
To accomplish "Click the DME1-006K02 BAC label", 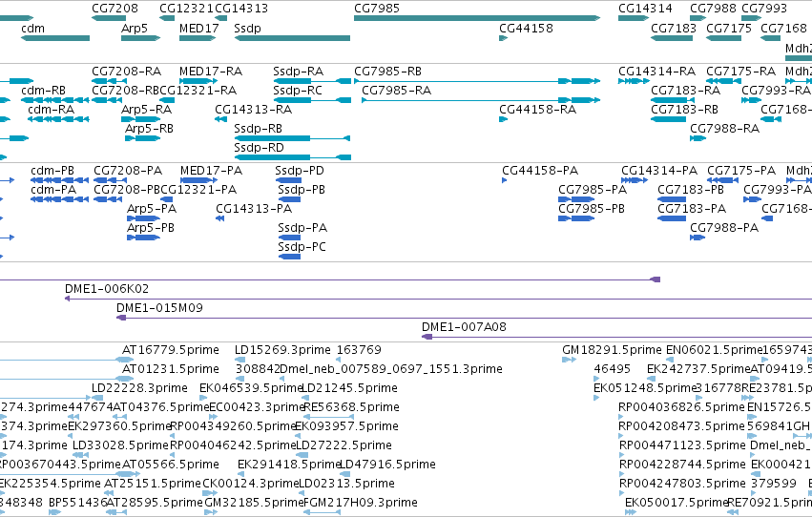I will 107,288.
